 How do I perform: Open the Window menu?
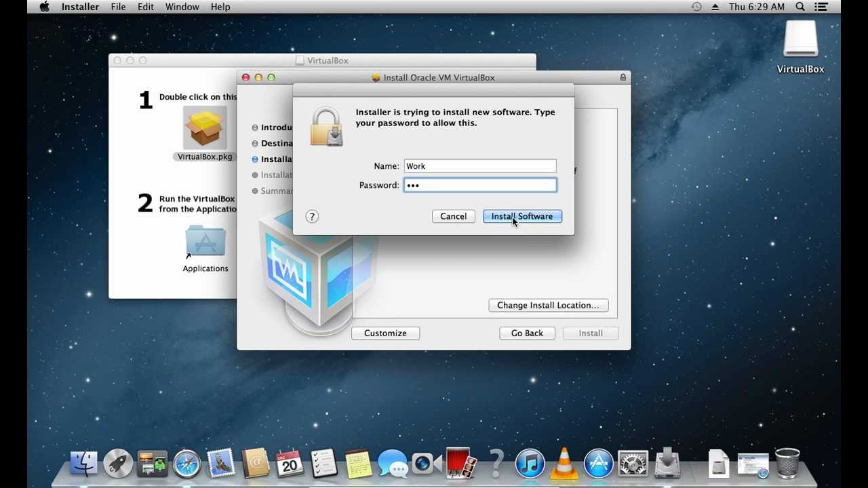click(x=182, y=7)
